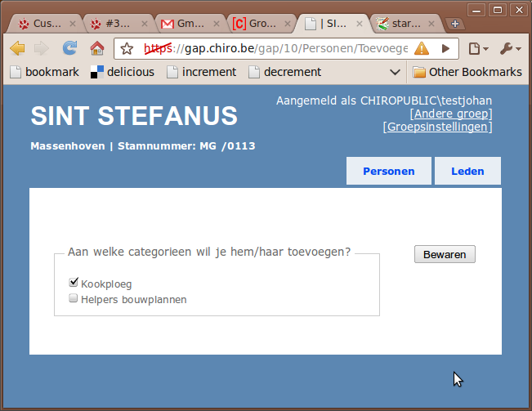This screenshot has height=411, width=532.
Task: Open the Groepsinstellingen link
Action: (x=438, y=127)
